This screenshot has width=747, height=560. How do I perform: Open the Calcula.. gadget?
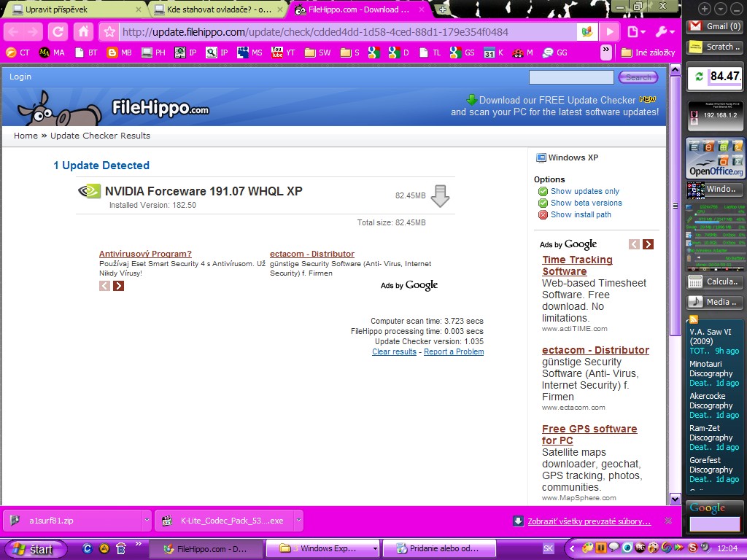pos(713,281)
